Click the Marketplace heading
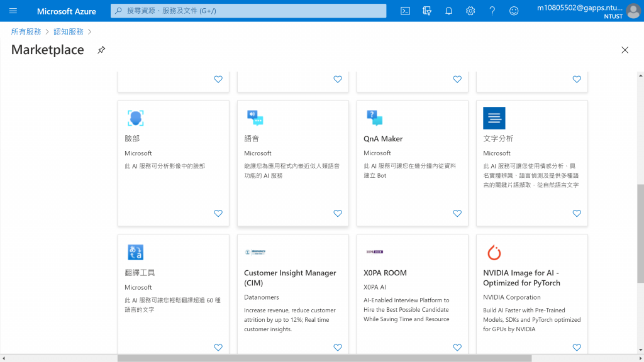 (48, 50)
